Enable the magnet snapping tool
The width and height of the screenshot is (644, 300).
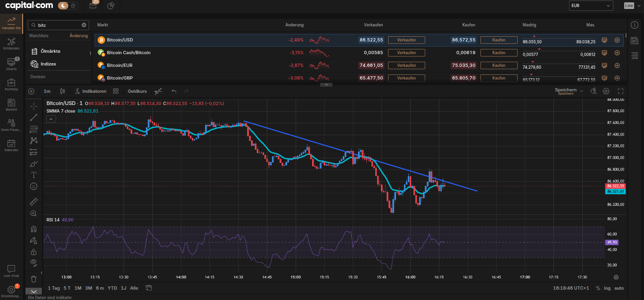coord(33,228)
